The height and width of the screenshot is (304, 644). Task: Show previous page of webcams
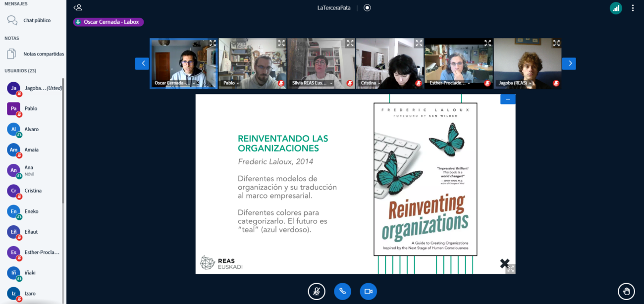(142, 63)
